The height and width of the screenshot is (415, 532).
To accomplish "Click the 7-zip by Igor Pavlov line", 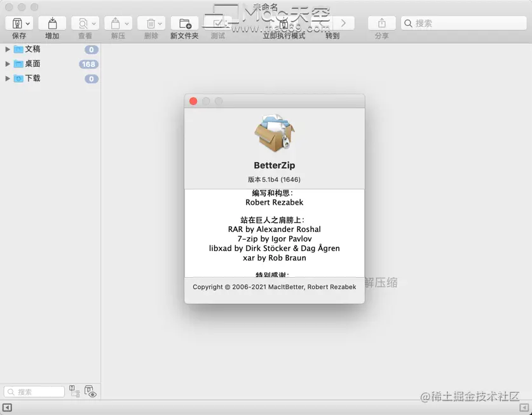I will tap(275, 238).
